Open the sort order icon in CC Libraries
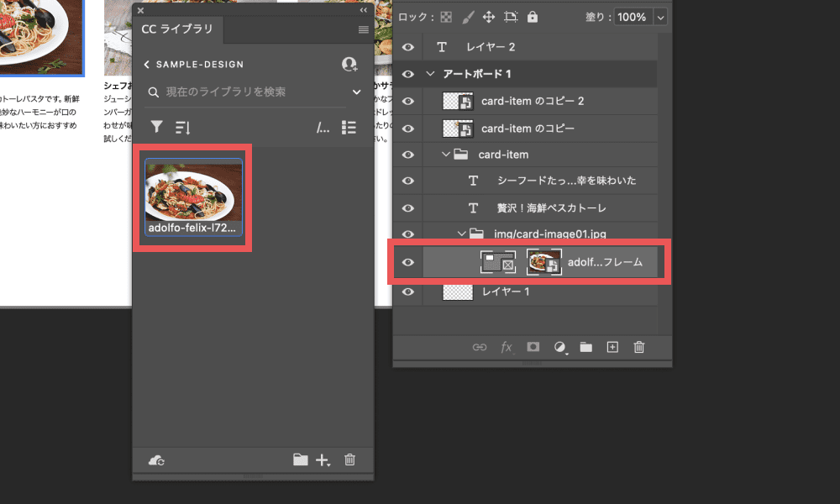The image size is (840, 504). [182, 127]
